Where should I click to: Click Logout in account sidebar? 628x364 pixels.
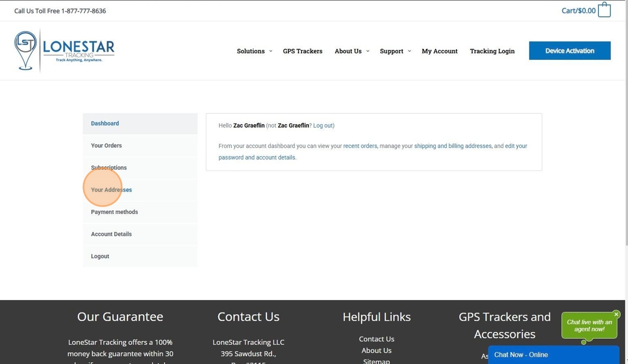tap(140, 256)
